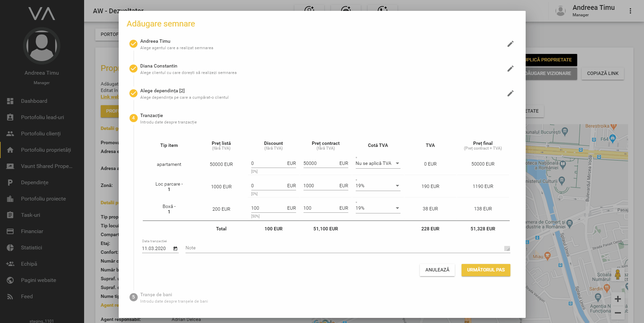Image resolution: width=644 pixels, height=323 pixels.
Task: Click the map zoom in plus button
Action: point(618,299)
